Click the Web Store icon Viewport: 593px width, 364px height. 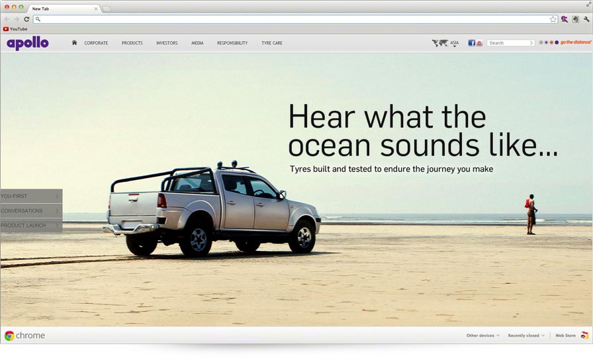pyautogui.click(x=584, y=336)
